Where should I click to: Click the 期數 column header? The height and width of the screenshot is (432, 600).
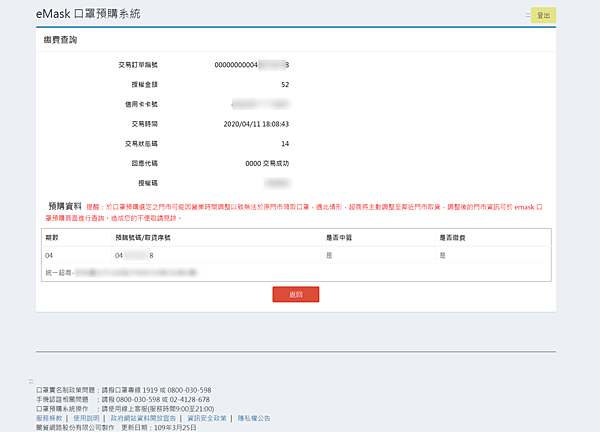(52, 238)
